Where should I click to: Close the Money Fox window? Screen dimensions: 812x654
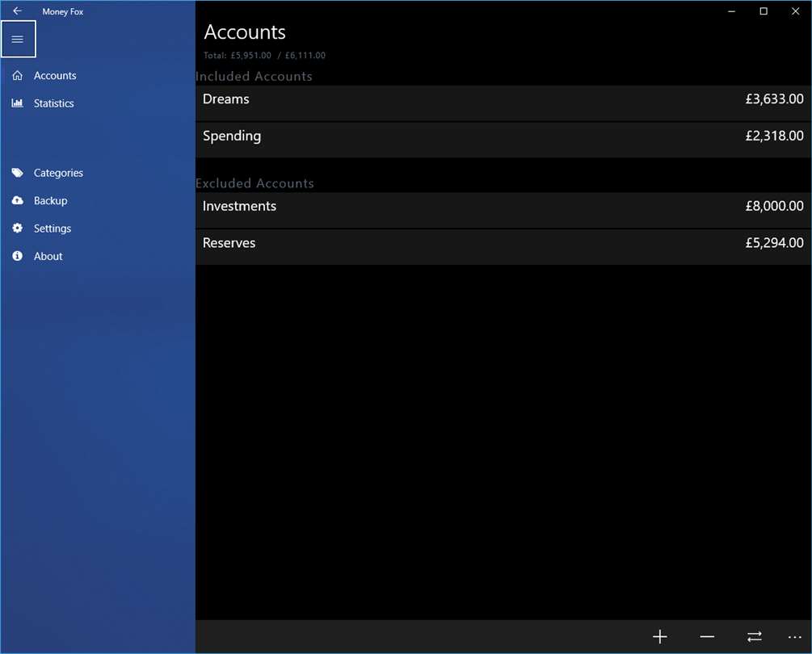pyautogui.click(x=795, y=10)
